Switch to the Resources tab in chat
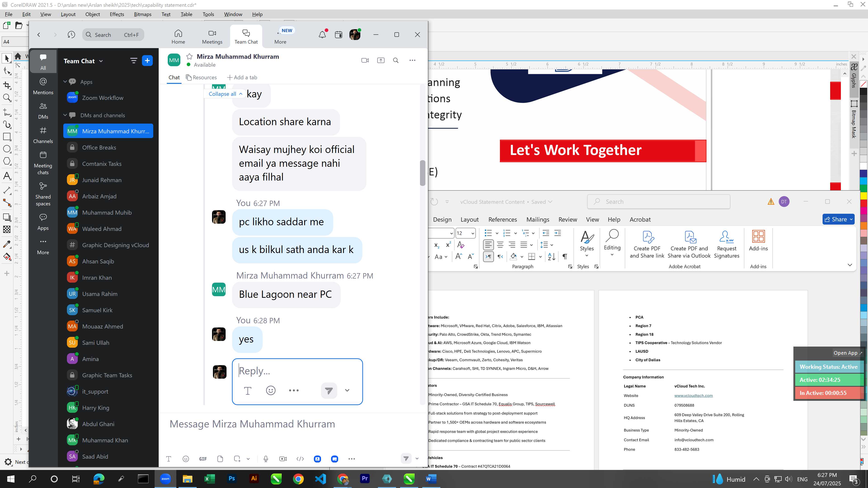868x488 pixels. point(201,77)
